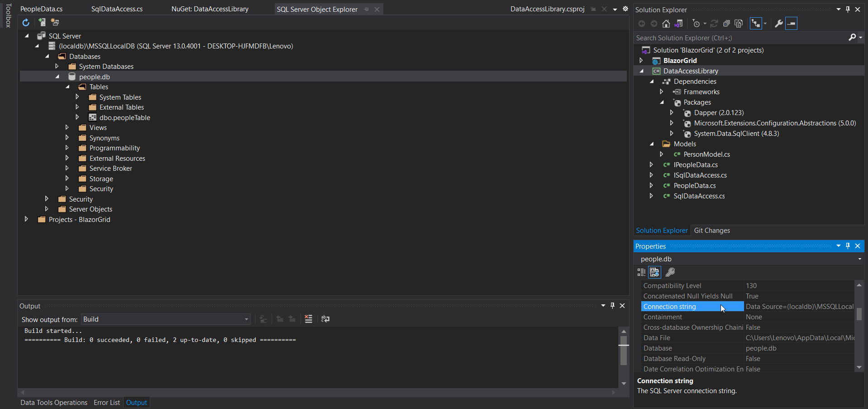This screenshot has height=409, width=868.
Task: Switch to the PeopleData.cs tab
Action: coord(42,9)
